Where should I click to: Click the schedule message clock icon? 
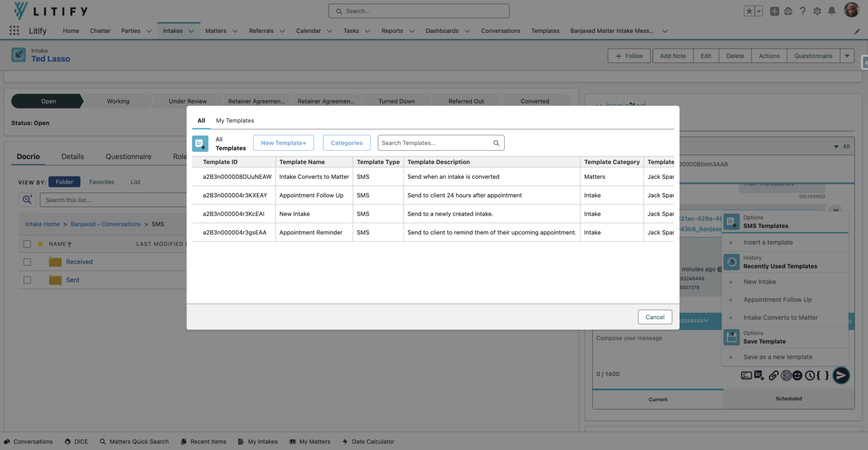pos(810,375)
